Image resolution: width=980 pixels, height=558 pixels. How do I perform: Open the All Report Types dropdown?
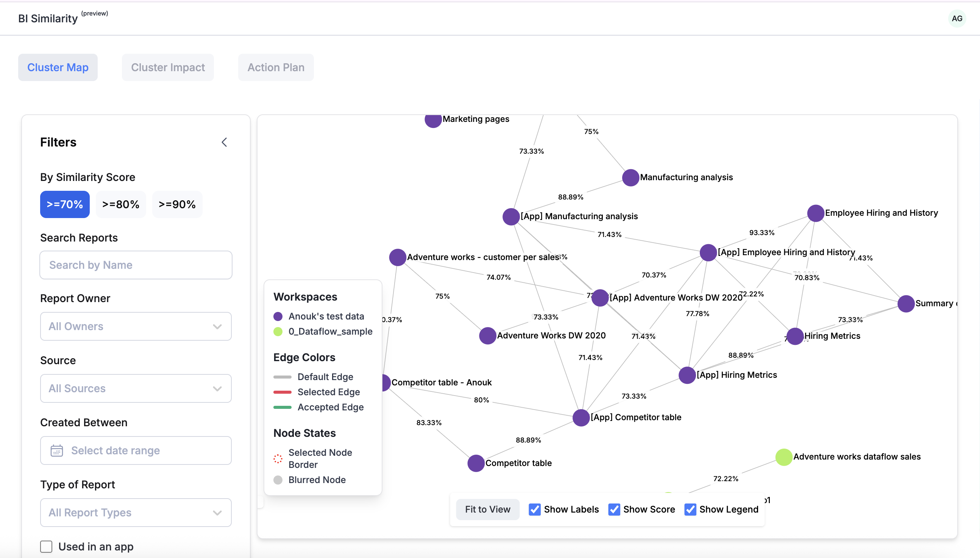[x=136, y=513]
